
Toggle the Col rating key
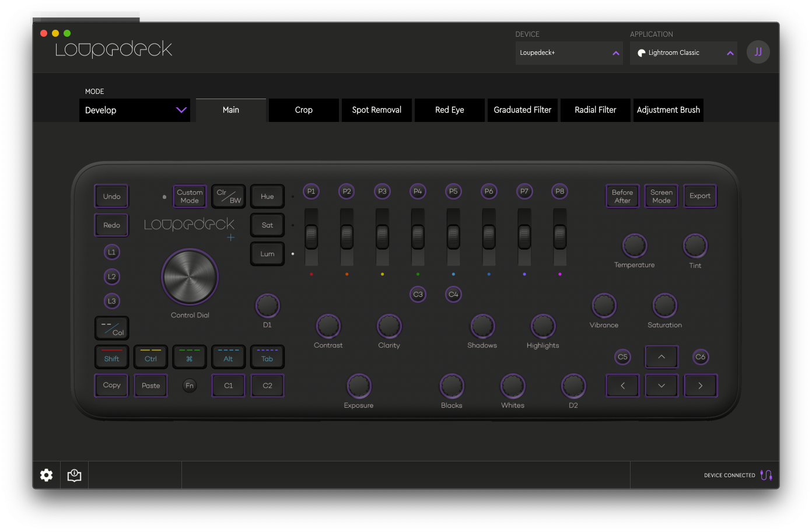(112, 328)
